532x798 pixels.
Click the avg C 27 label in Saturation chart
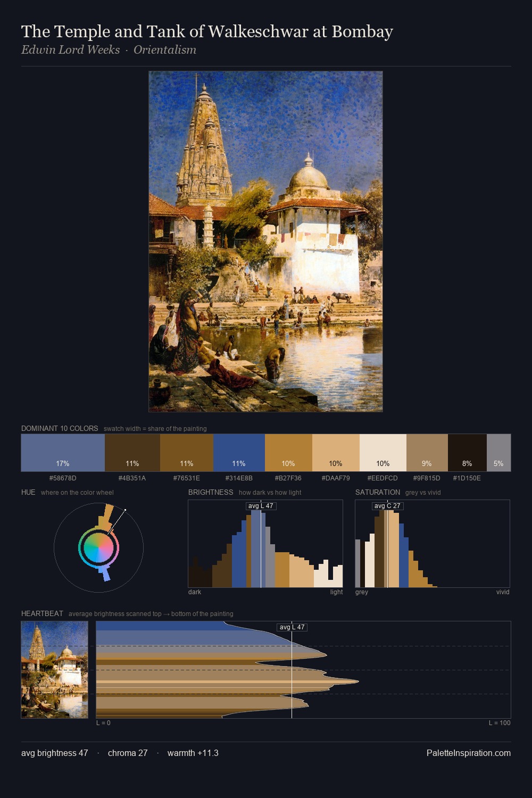pos(387,506)
